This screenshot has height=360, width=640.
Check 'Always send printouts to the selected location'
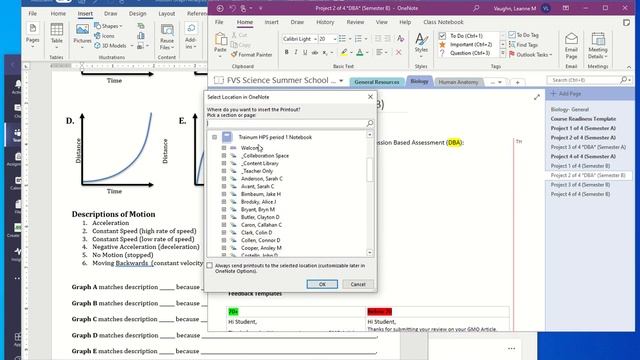[x=210, y=266]
